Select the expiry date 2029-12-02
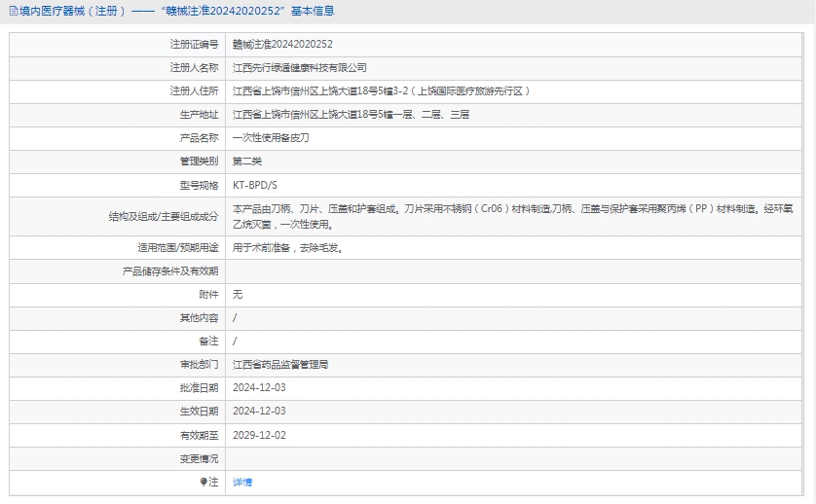This screenshot has width=816, height=504. pyautogui.click(x=259, y=435)
